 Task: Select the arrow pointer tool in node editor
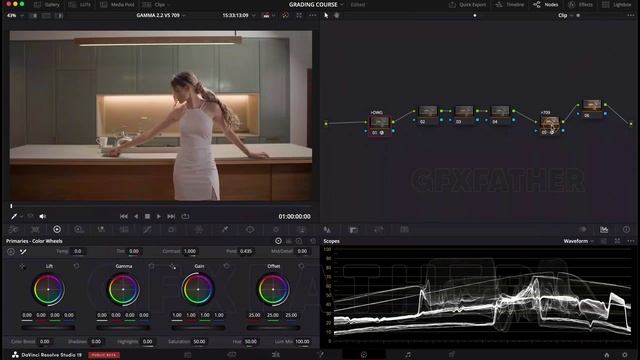tap(326, 16)
